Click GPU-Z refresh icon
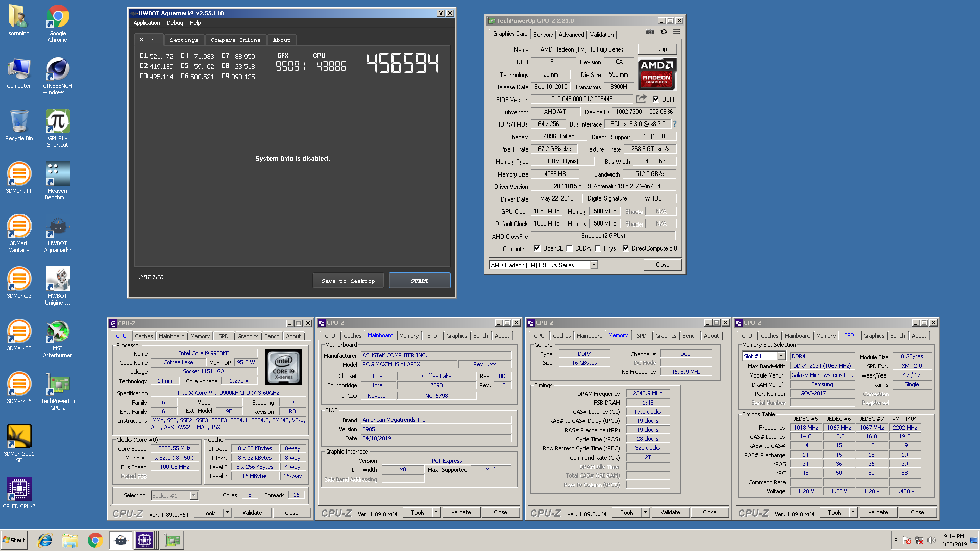Screen dimensions: 980x551 click(x=664, y=32)
